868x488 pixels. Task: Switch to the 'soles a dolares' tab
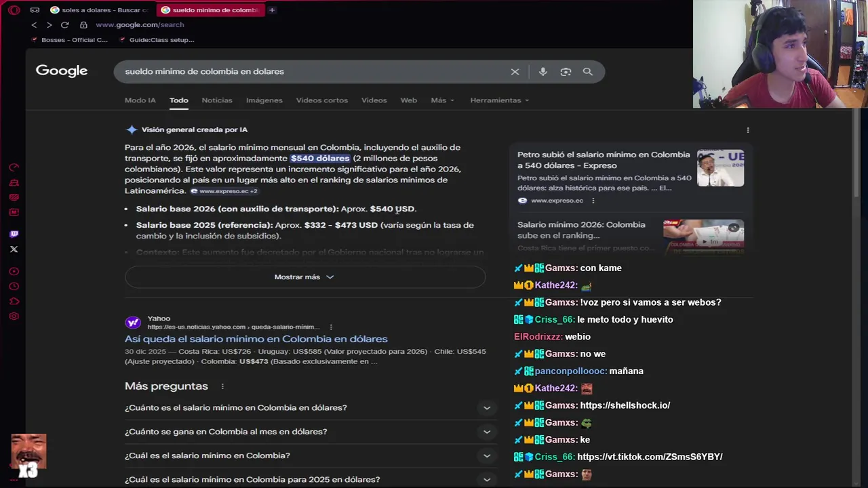[99, 10]
